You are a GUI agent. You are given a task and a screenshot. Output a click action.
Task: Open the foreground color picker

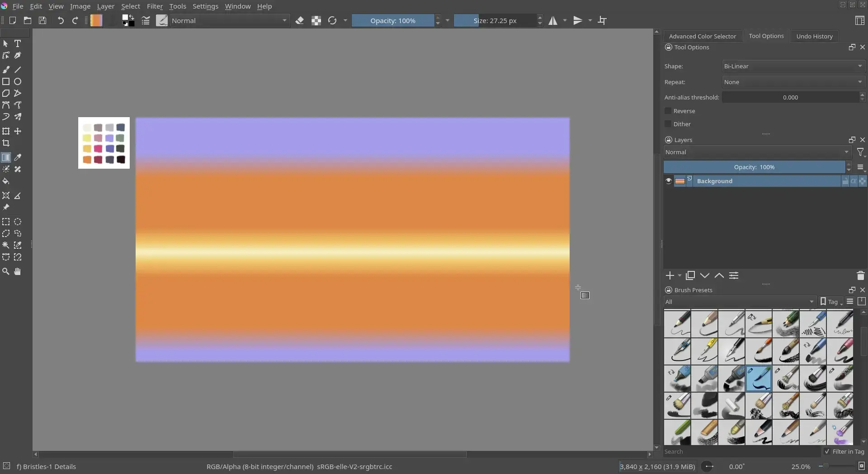[x=126, y=18]
